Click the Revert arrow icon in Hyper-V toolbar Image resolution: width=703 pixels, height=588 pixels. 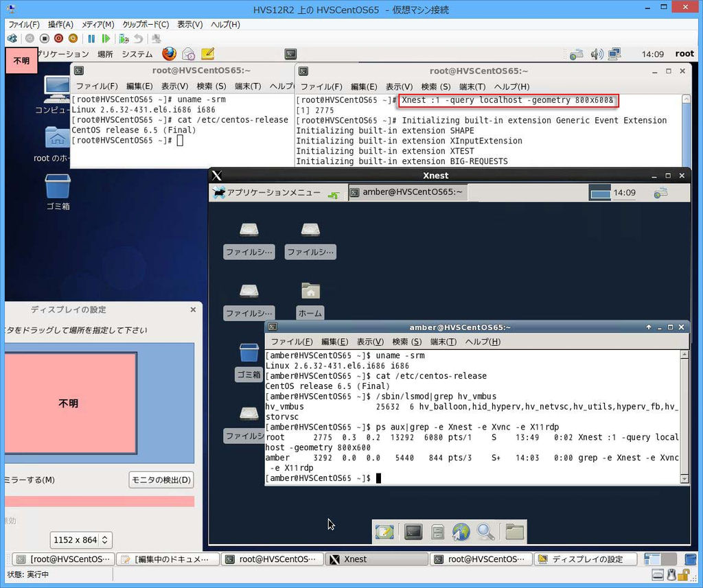139,39
